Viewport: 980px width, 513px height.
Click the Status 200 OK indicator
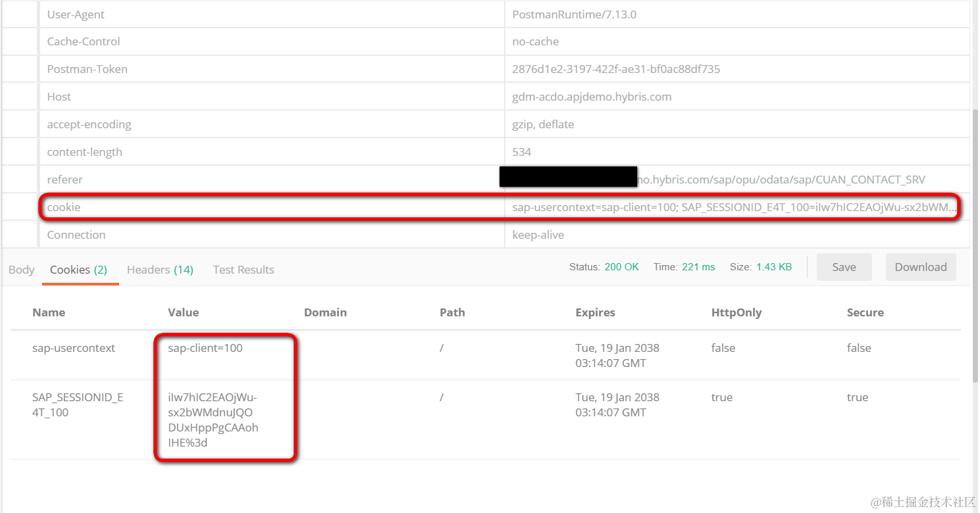(x=604, y=267)
